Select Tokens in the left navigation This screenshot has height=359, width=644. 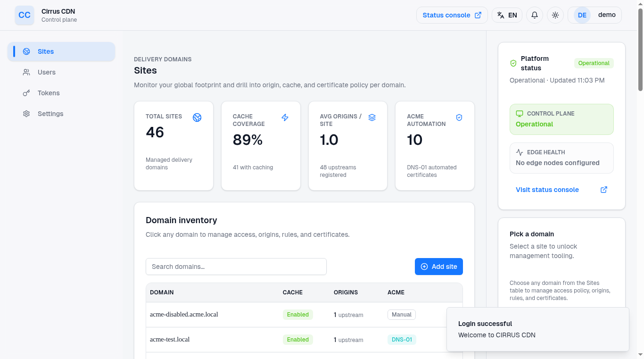(49, 93)
